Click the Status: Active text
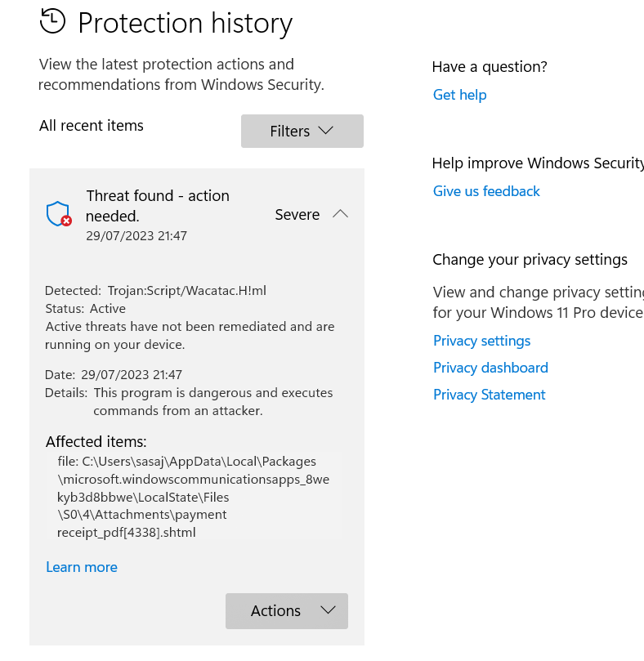This screenshot has height=661, width=644. (86, 309)
